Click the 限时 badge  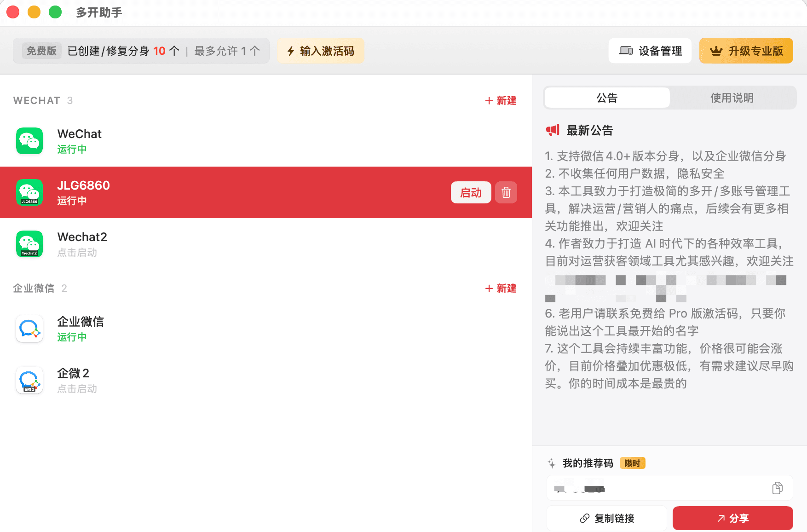point(632,463)
